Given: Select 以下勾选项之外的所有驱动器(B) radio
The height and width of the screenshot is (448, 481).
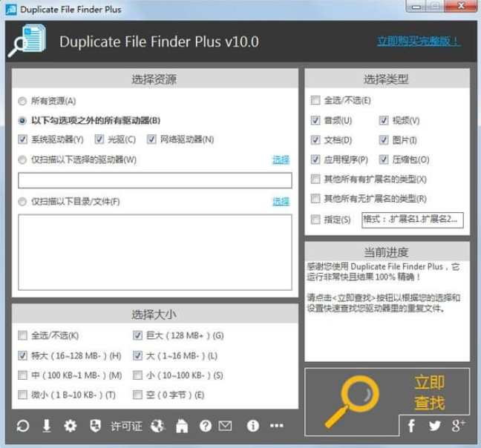Looking at the screenshot, I should 22,120.
